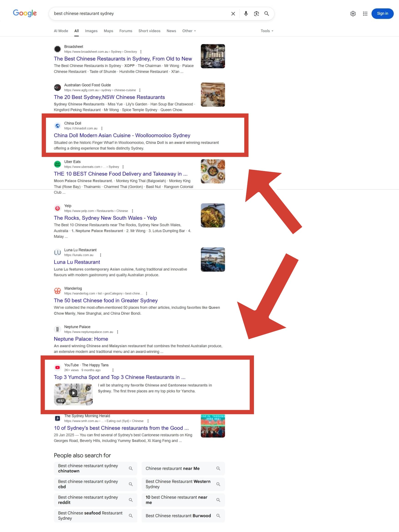Open more options dots for YouTube Happy Tans result

pyautogui.click(x=113, y=370)
